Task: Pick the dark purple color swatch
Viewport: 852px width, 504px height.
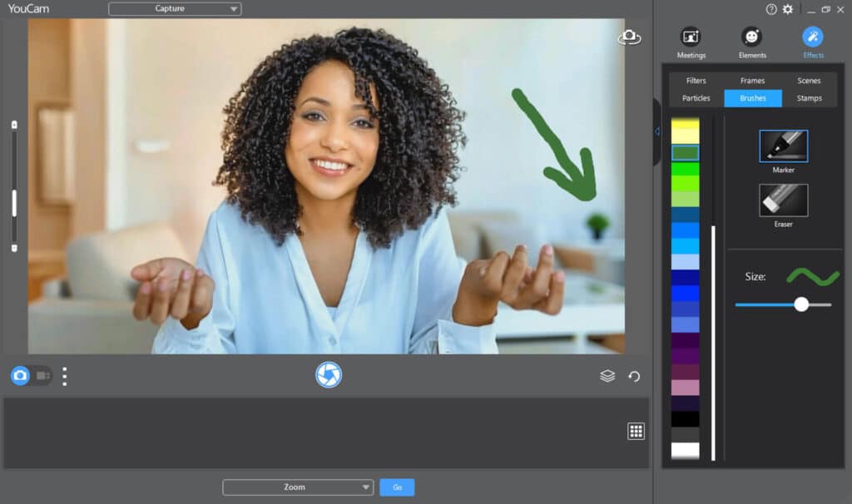Action: pos(686,340)
